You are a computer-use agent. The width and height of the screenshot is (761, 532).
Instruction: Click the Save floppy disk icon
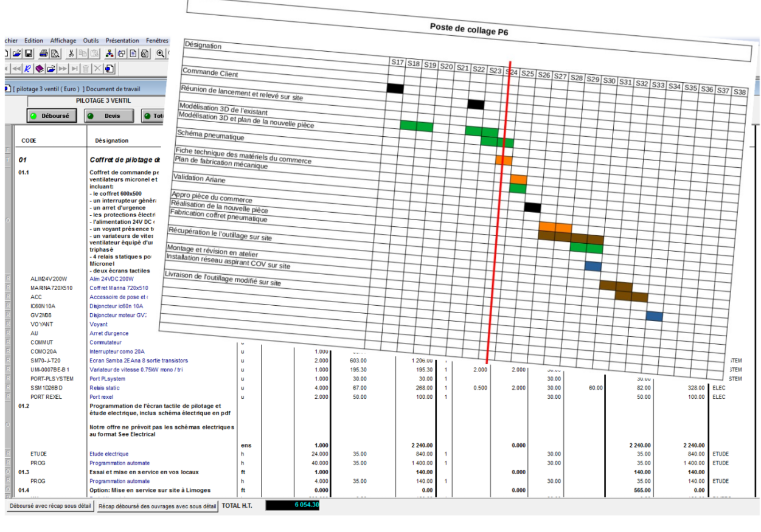28,54
